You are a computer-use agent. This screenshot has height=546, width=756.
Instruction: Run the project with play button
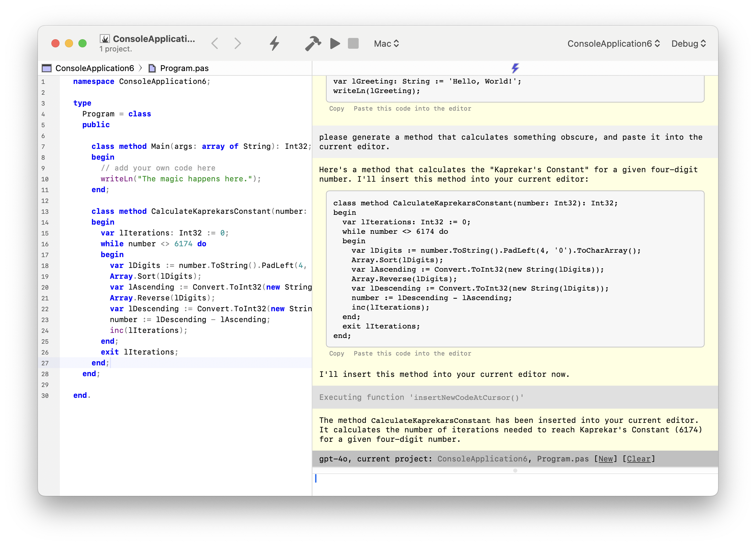click(x=335, y=44)
